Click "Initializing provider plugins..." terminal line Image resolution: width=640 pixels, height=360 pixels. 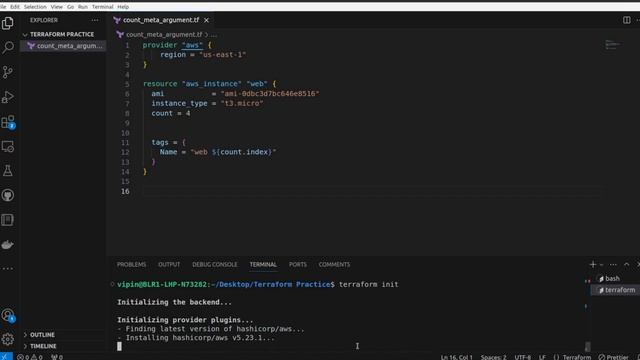(185, 320)
